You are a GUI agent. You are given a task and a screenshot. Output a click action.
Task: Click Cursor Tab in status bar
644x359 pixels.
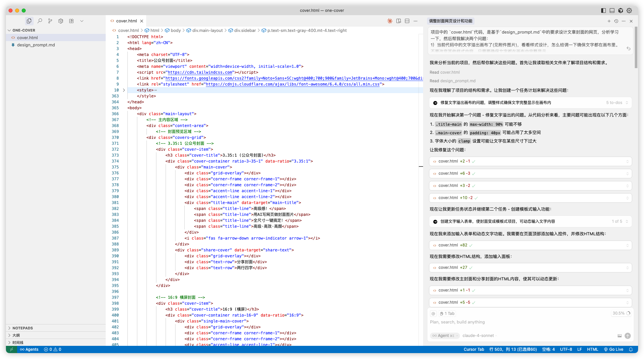tap(474, 349)
